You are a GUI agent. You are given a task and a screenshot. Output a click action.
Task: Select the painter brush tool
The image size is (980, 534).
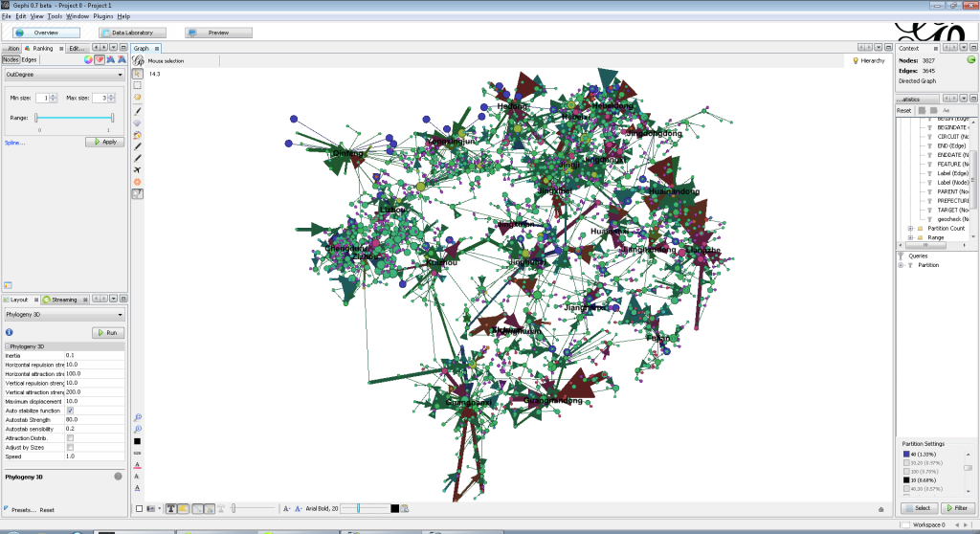pyautogui.click(x=138, y=111)
